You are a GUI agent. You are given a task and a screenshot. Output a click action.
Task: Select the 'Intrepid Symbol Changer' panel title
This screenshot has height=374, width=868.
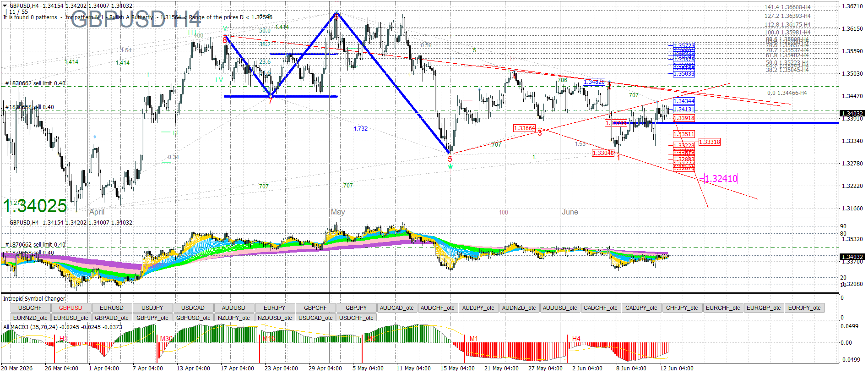pos(34,299)
